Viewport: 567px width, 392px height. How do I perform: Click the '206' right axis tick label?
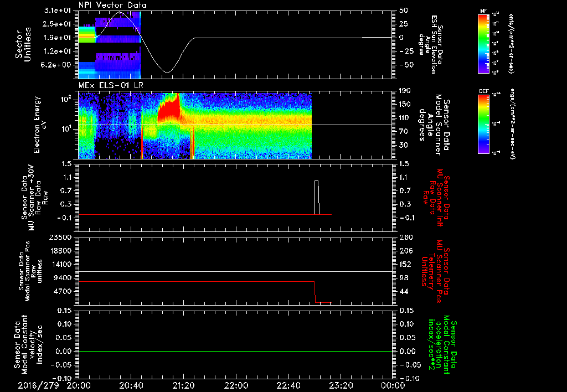(x=406, y=251)
